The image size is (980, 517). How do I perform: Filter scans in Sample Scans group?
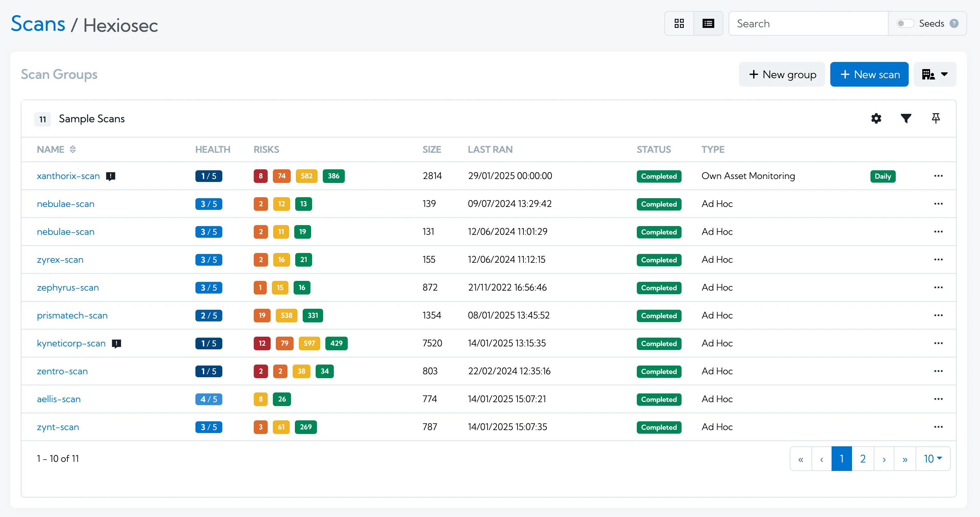point(905,119)
